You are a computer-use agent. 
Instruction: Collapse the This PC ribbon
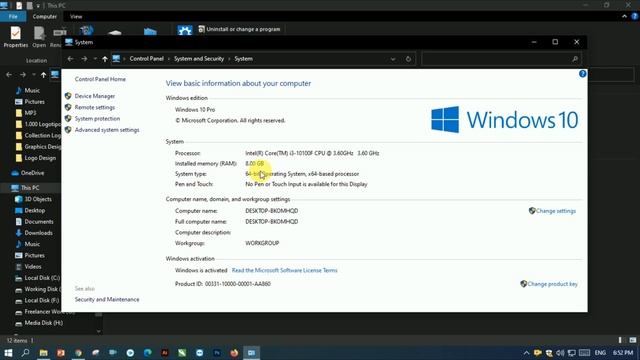pyautogui.click(x=624, y=16)
